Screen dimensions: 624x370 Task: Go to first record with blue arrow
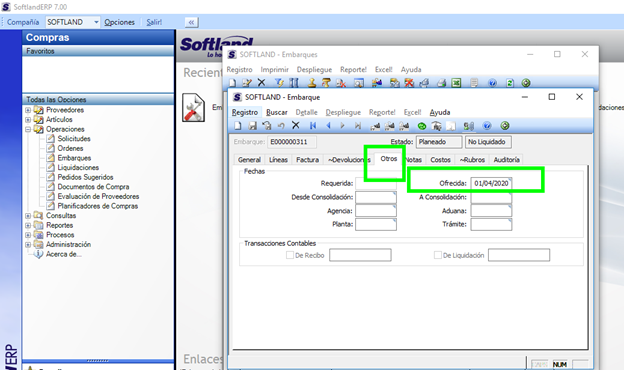coord(313,126)
